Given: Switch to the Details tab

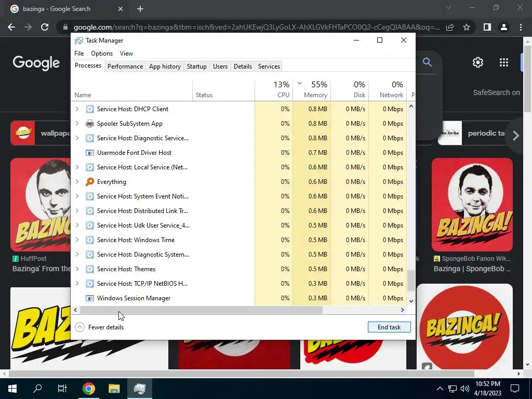Looking at the screenshot, I should (x=243, y=66).
